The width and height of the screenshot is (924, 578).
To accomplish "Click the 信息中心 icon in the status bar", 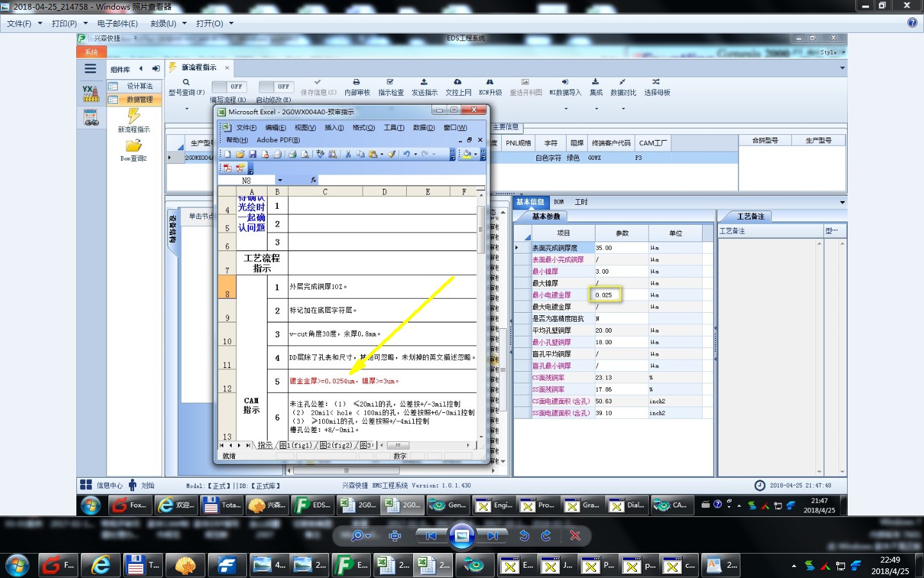I will 85,485.
